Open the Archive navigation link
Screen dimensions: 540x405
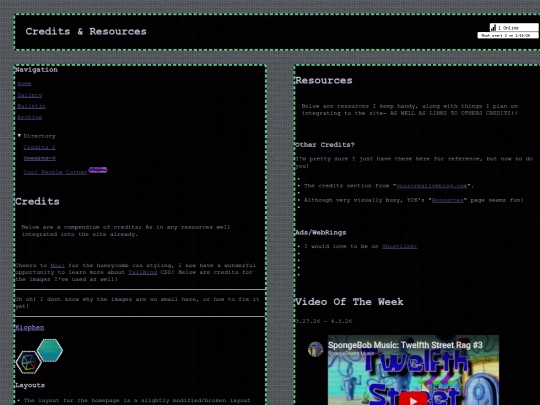coord(30,117)
